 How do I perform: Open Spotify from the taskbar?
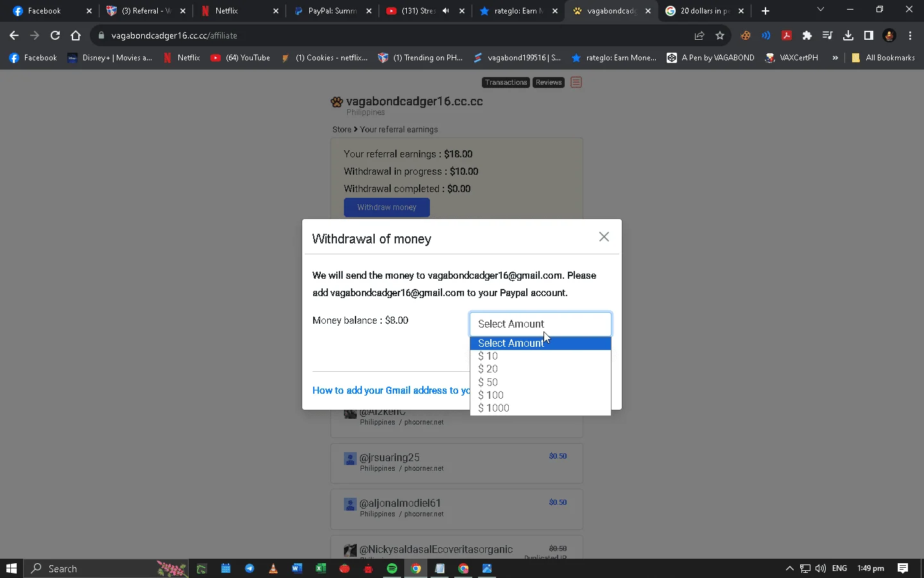tap(392, 568)
